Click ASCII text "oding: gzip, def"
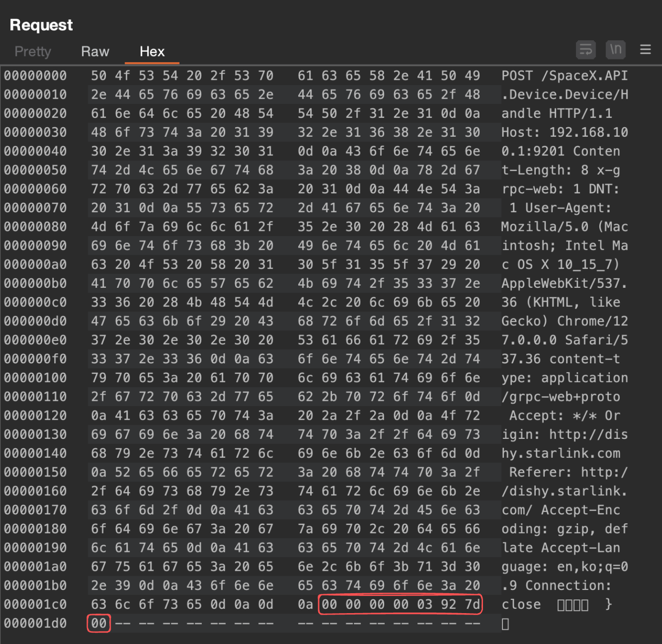 click(565, 529)
